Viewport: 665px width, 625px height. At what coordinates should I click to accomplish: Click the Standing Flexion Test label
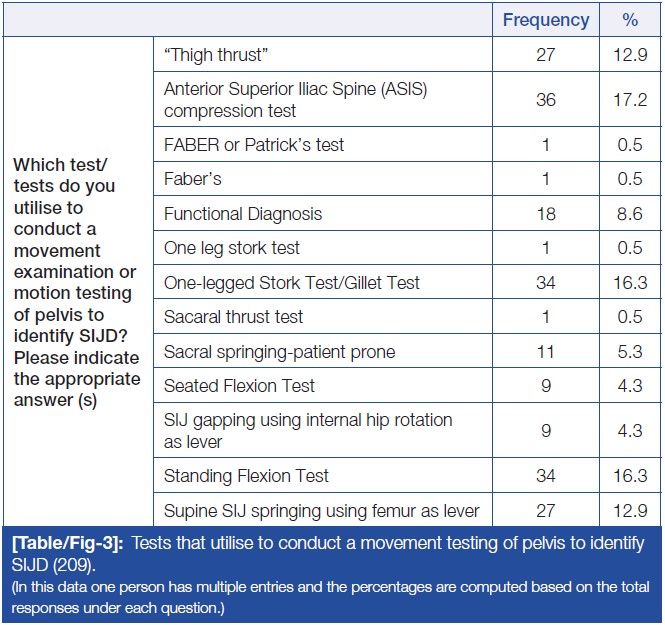[247, 476]
